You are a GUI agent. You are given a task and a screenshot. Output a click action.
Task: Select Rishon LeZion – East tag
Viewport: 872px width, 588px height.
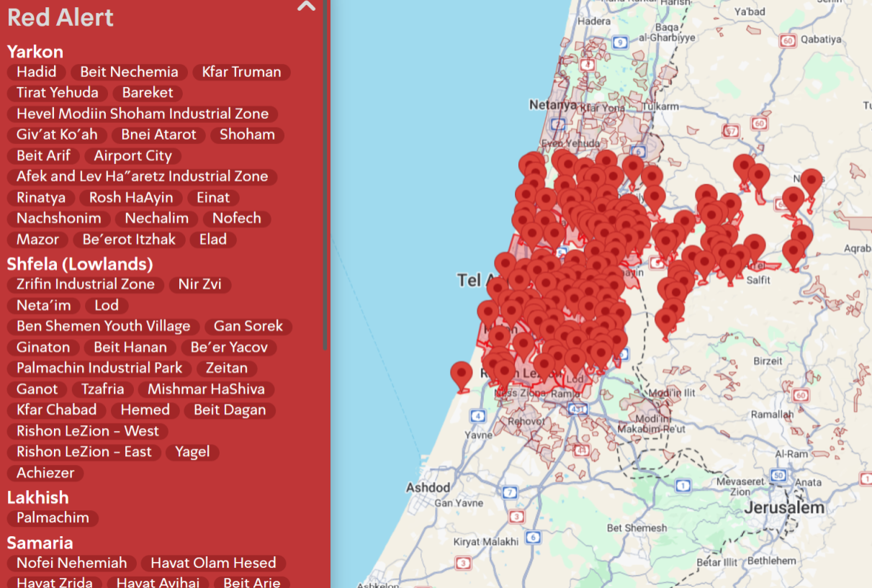pyautogui.click(x=84, y=451)
